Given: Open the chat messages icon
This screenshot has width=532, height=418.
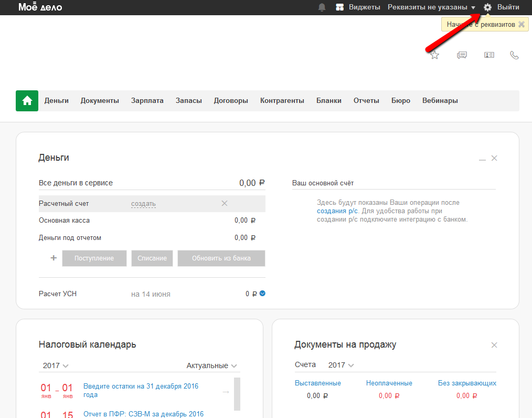Looking at the screenshot, I should pyautogui.click(x=462, y=55).
